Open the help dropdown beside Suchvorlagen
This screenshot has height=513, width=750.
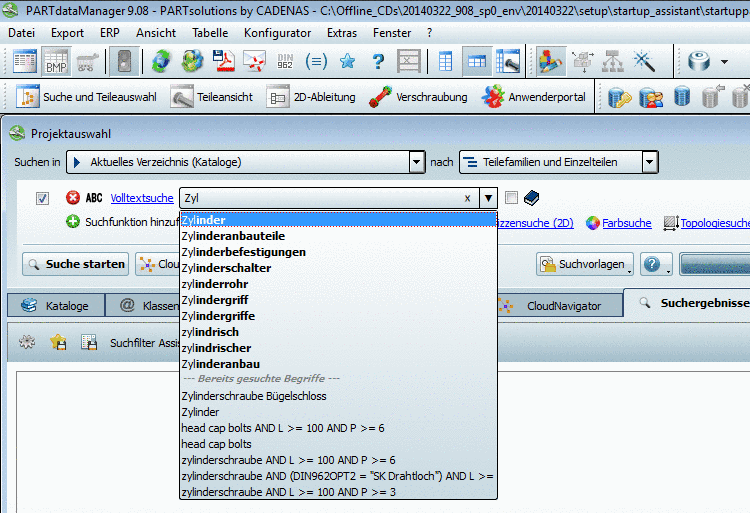pos(656,264)
